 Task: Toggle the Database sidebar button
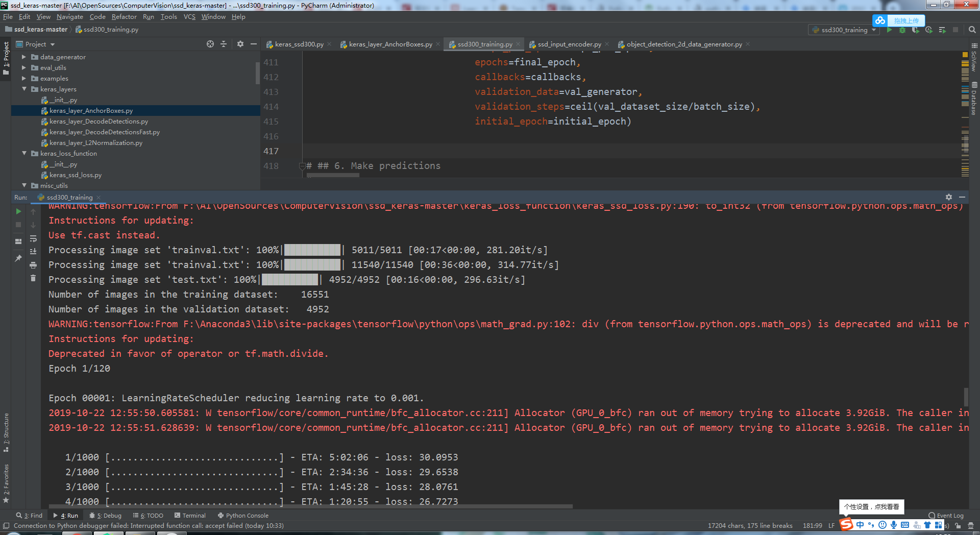(974, 99)
